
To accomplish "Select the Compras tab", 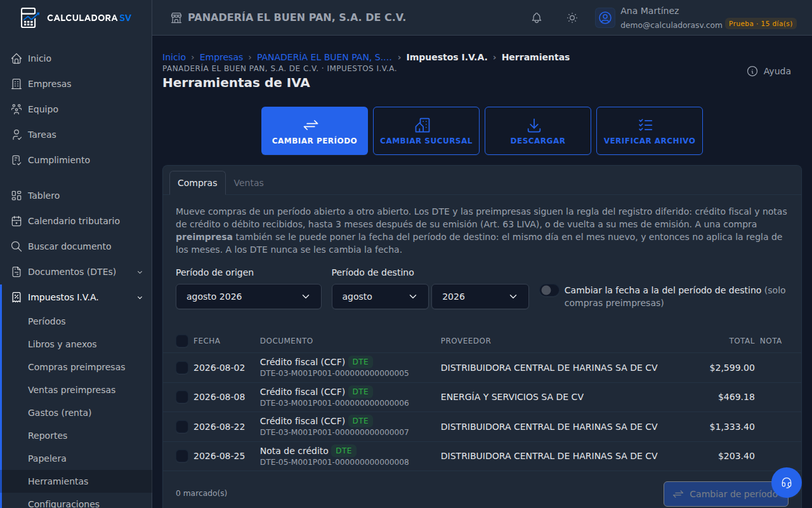I will 197,183.
